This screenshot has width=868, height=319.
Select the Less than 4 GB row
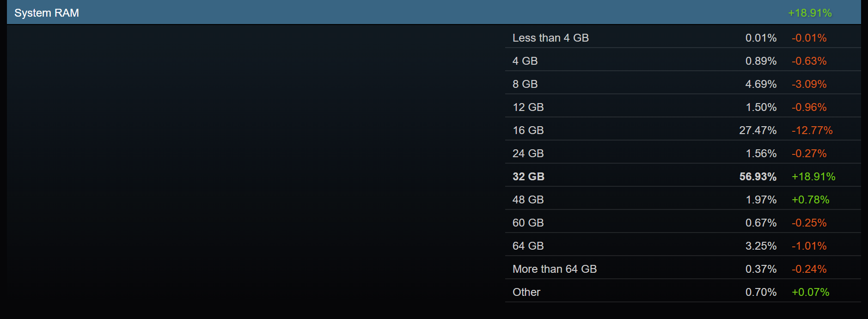(550, 38)
